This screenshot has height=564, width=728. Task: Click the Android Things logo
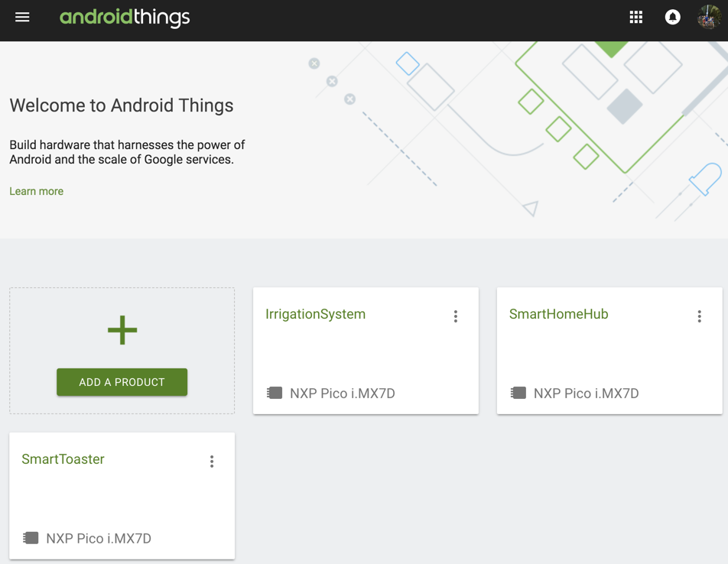pos(125,17)
